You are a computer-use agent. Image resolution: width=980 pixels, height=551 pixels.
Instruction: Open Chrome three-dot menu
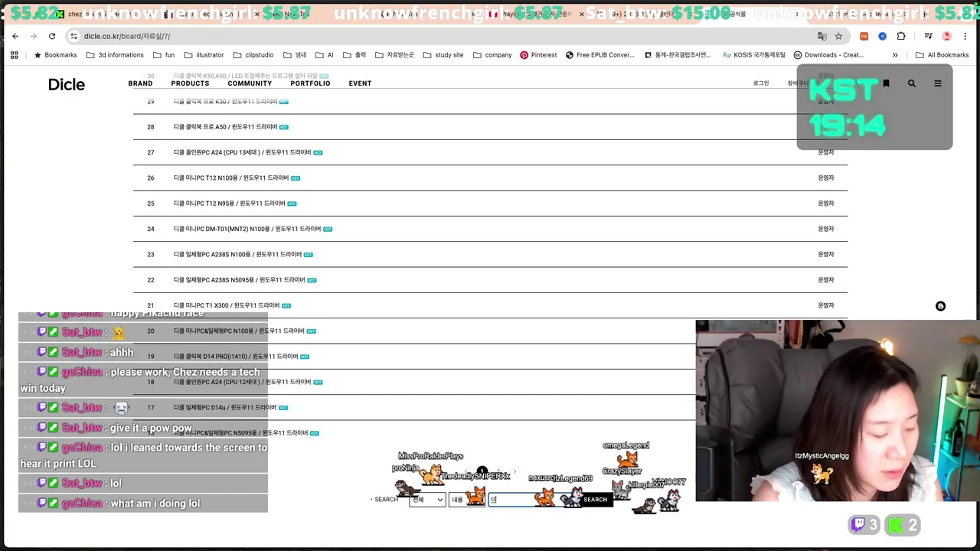[x=965, y=36]
